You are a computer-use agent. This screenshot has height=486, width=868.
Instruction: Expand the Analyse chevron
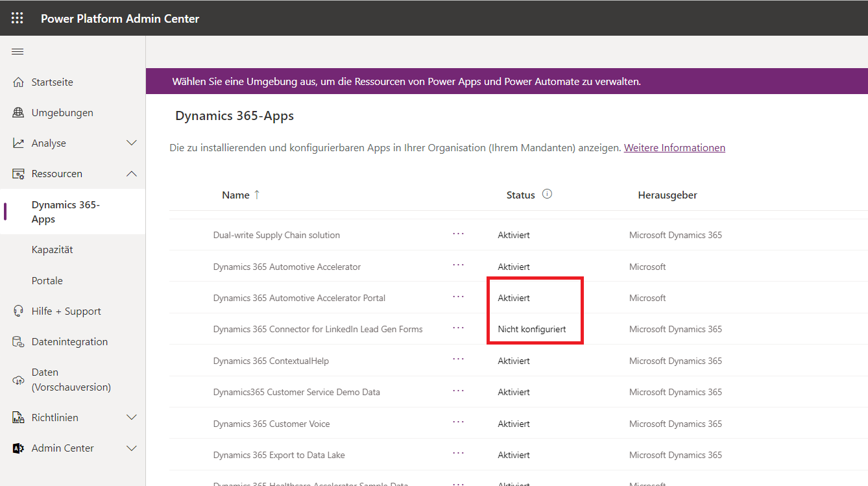click(x=132, y=143)
